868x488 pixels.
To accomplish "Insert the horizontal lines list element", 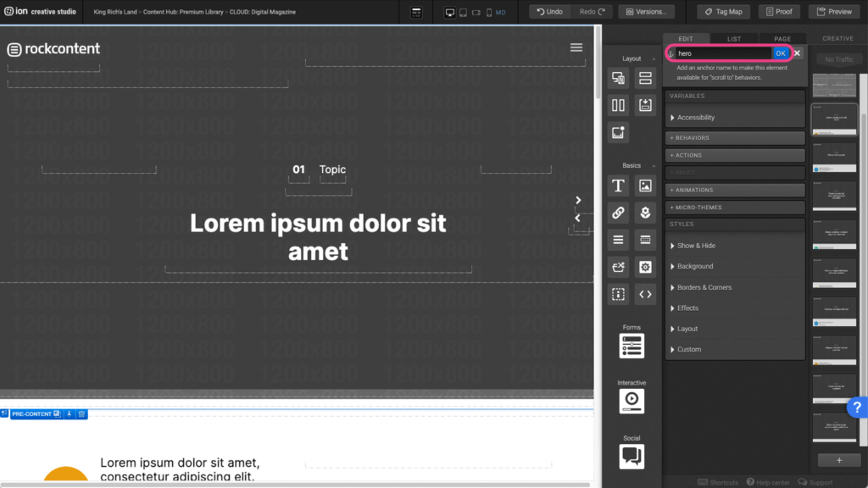I will 618,240.
